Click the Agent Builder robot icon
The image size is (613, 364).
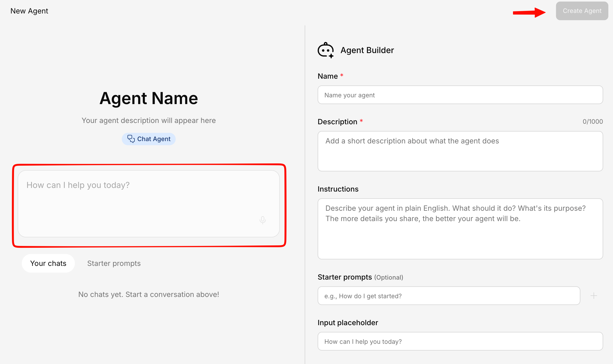coord(326,50)
